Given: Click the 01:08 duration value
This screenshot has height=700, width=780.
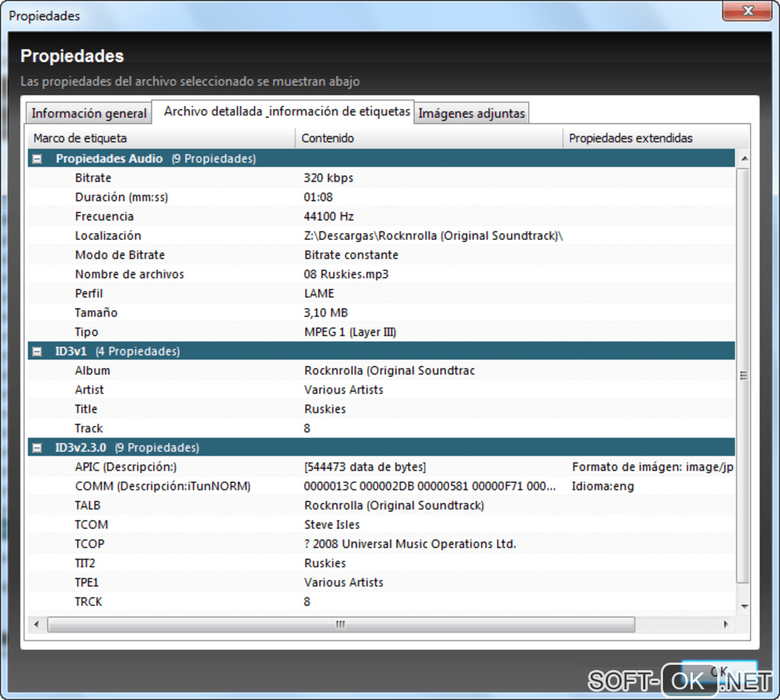Looking at the screenshot, I should 318,197.
